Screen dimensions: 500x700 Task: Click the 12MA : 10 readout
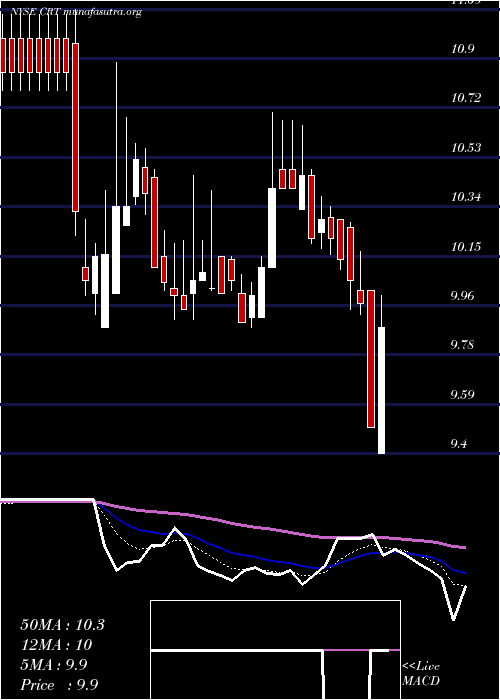click(56, 645)
